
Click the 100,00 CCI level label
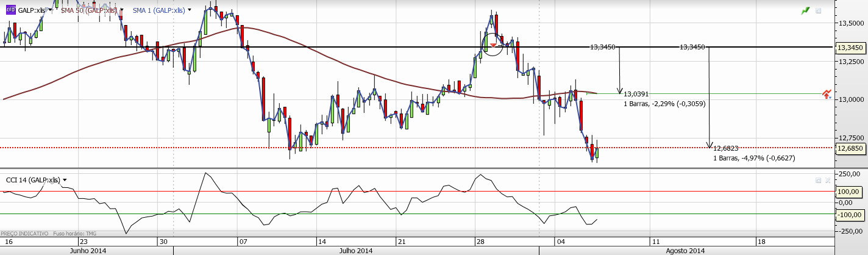point(850,192)
